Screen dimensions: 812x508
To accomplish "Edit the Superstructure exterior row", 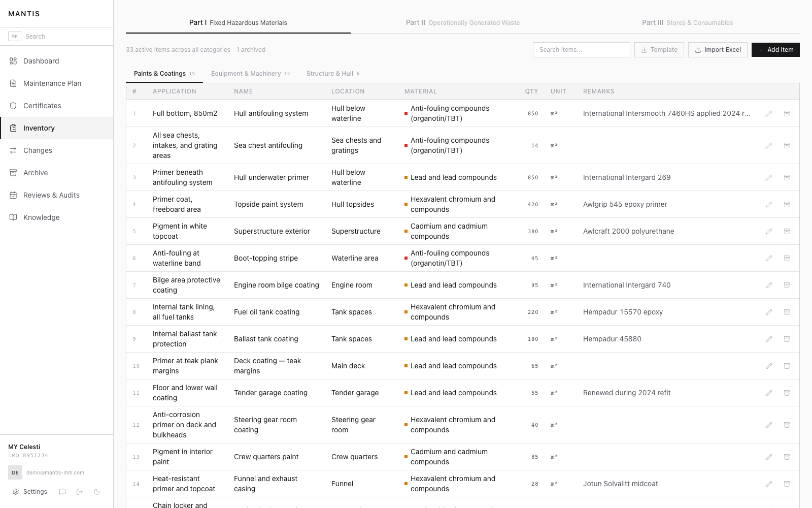I will pyautogui.click(x=769, y=231).
